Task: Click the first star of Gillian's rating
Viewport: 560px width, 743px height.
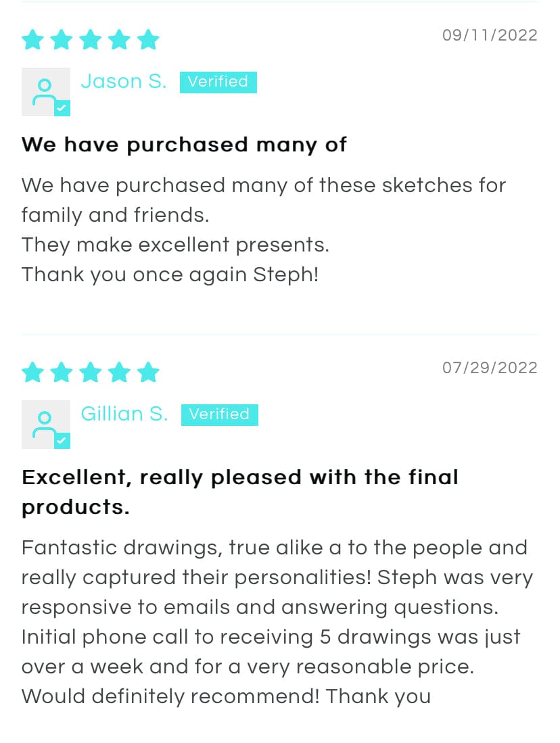Action: 32,373
